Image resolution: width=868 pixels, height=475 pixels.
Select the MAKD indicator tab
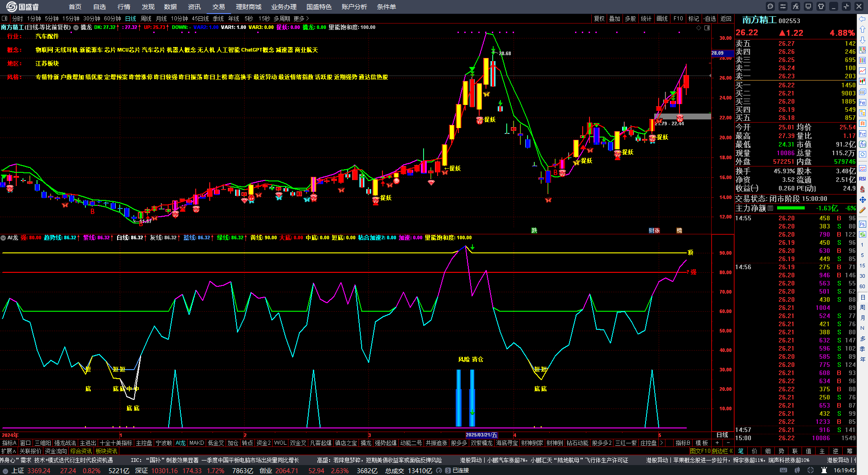(197, 443)
